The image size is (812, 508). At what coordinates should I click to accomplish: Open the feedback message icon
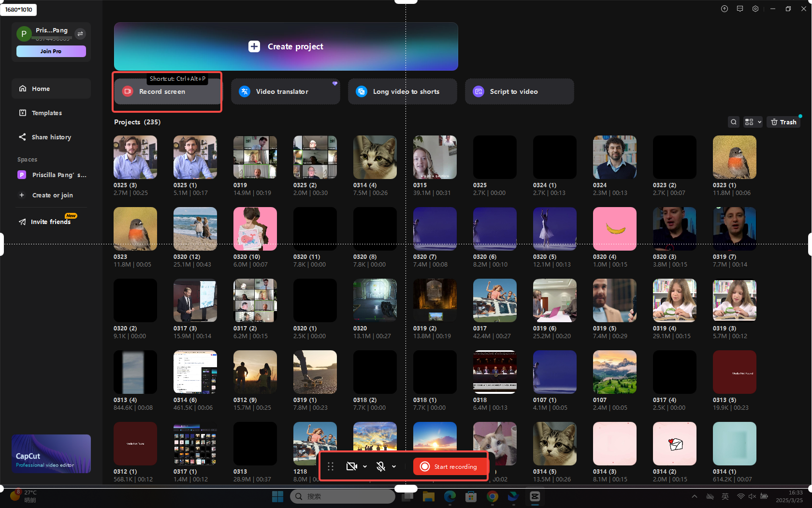[739, 9]
